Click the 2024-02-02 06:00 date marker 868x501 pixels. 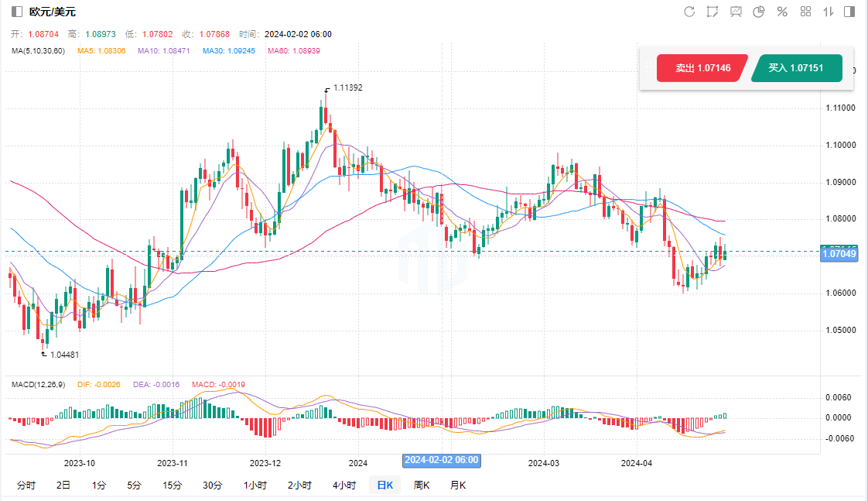[442, 461]
